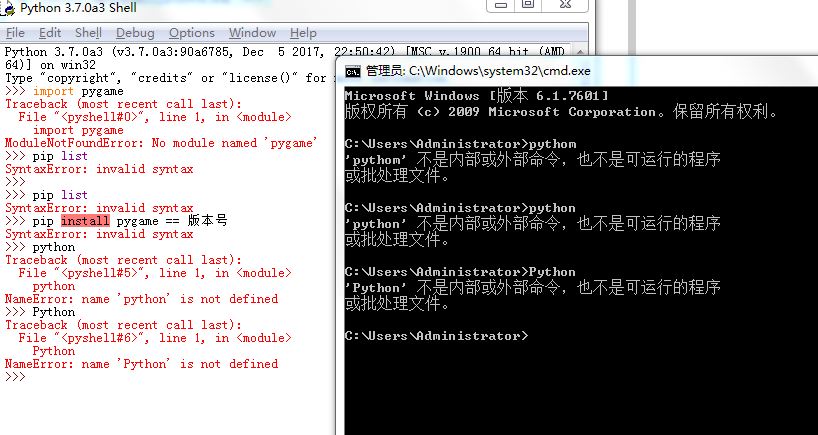Viewport: 818px width, 435px height.
Task: Open the Options menu
Action: (191, 33)
